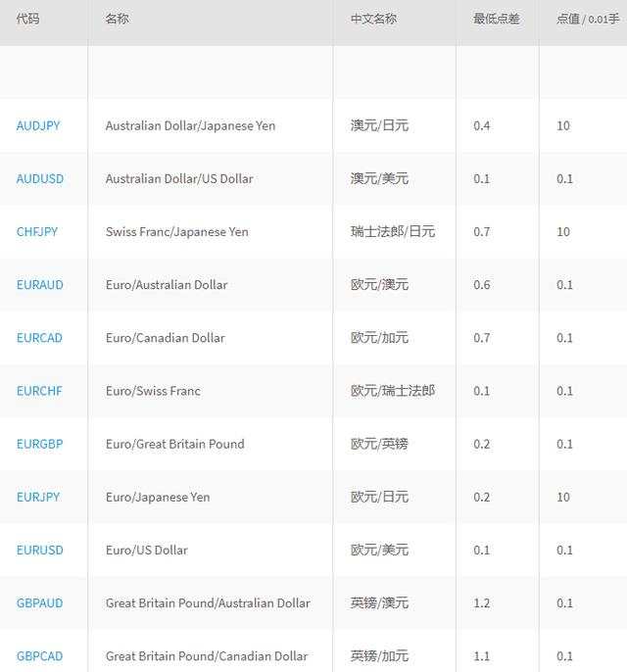This screenshot has height=672, width=627.
Task: Click the 英镑/加元 Chinese name cell
Action: point(379,656)
